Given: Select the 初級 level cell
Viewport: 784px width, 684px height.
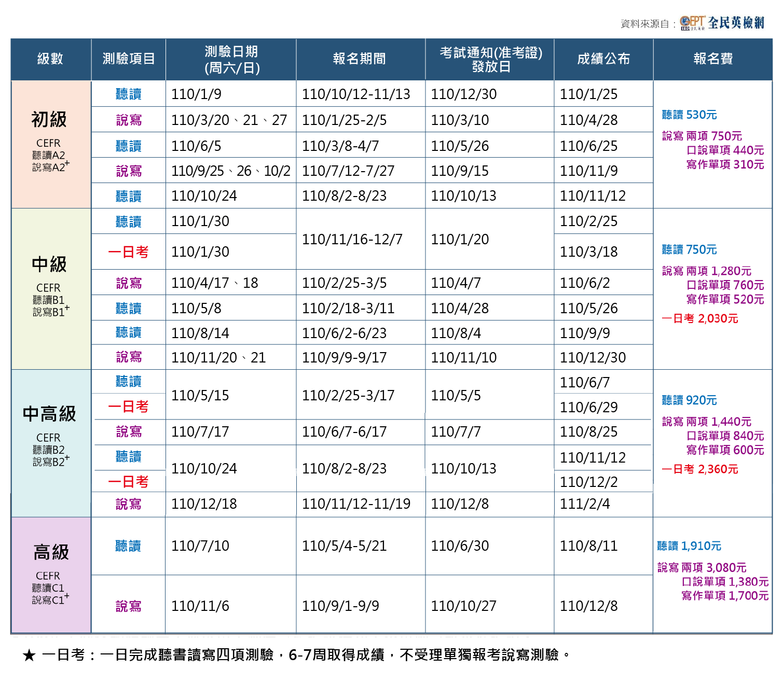Looking at the screenshot, I should [51, 145].
